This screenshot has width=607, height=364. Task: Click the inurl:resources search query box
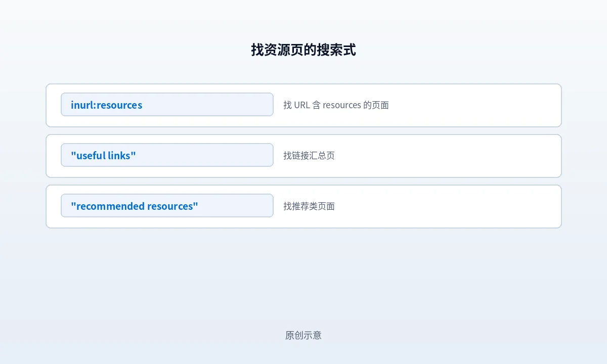click(x=167, y=105)
